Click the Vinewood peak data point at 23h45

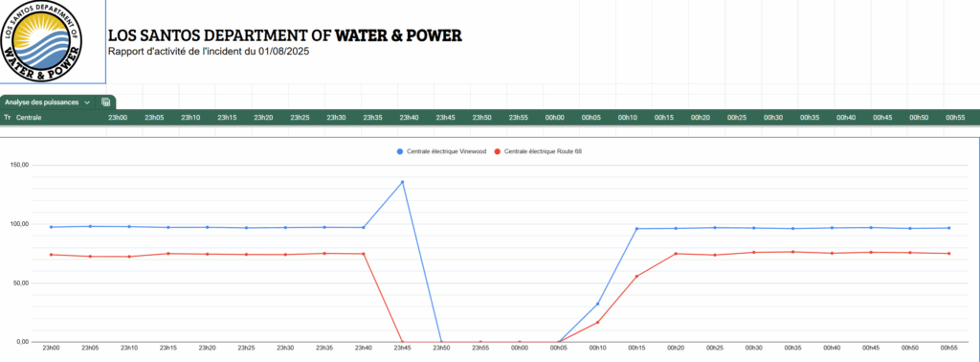[x=403, y=182]
